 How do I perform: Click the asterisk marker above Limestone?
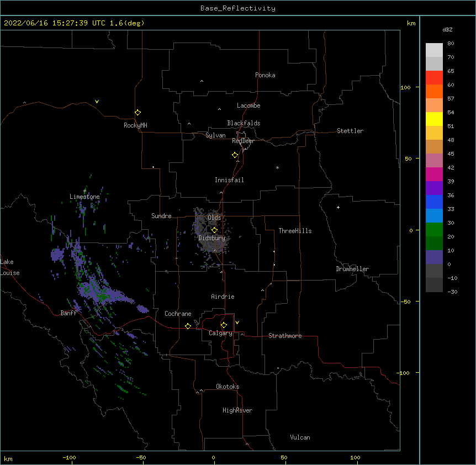[x=84, y=191]
